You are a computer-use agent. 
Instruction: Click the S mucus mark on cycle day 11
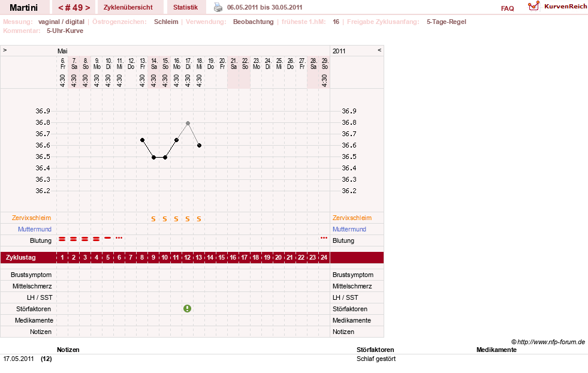click(x=176, y=219)
